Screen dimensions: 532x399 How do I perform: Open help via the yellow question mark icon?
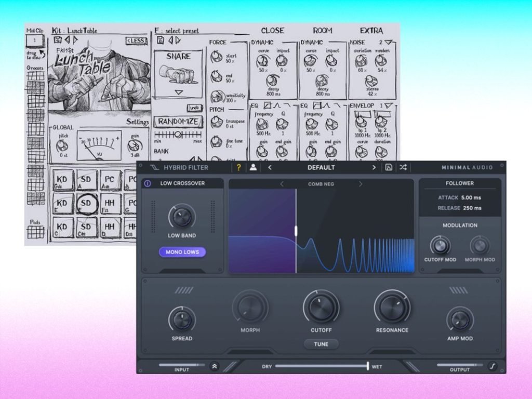point(239,167)
